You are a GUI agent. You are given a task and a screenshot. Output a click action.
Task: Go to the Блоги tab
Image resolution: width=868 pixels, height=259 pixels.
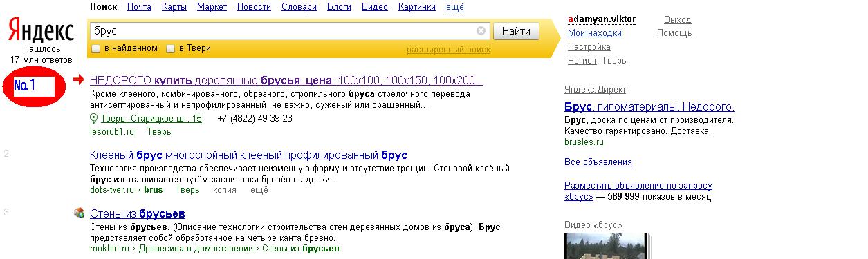pos(339,7)
